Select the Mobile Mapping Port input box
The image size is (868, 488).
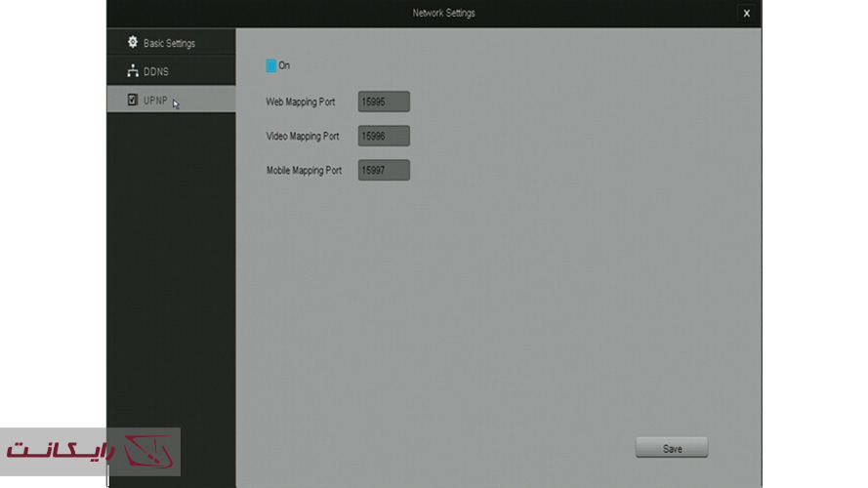click(384, 170)
